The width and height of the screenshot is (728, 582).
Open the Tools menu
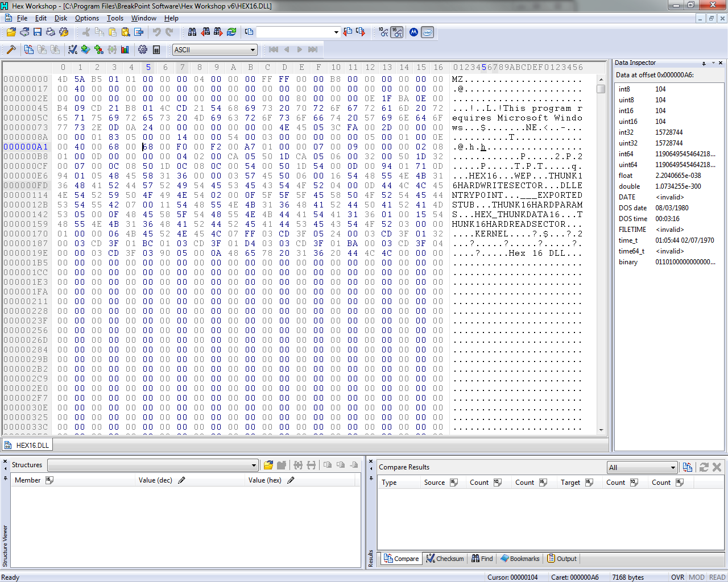115,18
